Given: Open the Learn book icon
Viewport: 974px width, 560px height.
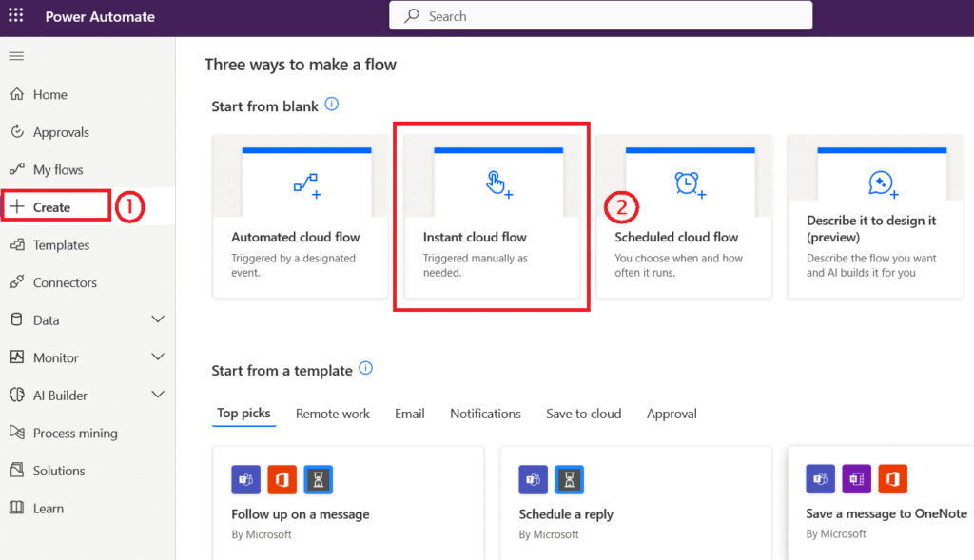Looking at the screenshot, I should 16,508.
